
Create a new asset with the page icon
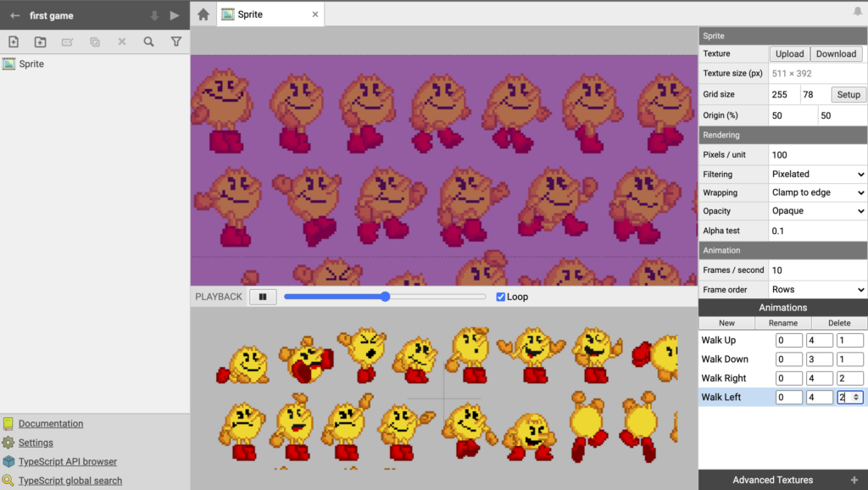(14, 42)
